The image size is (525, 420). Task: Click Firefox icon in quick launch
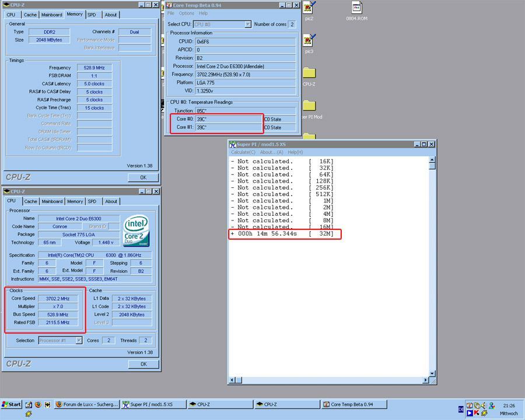coord(38,404)
